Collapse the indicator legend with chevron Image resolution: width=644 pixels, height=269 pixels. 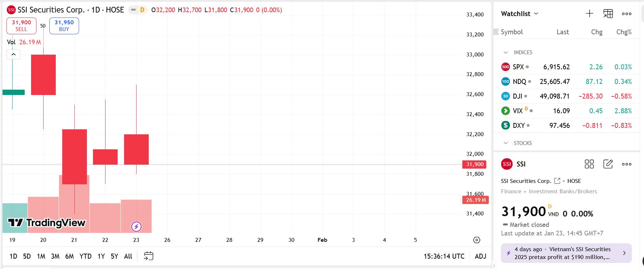pyautogui.click(x=13, y=54)
